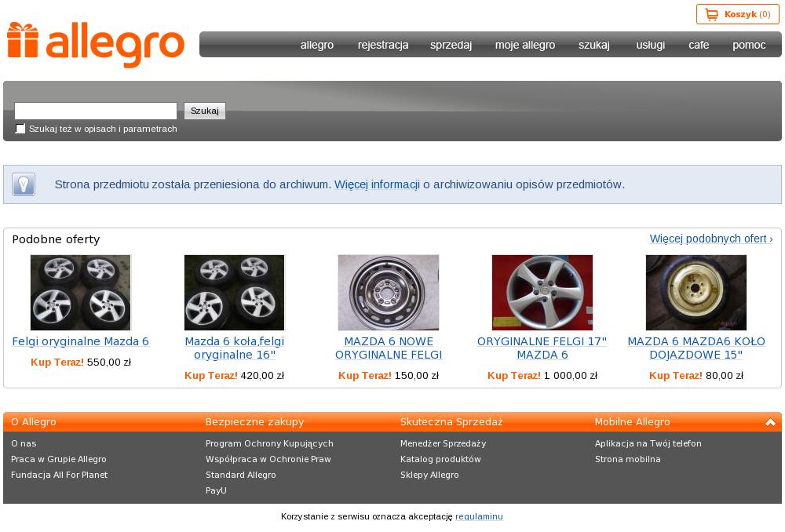Viewport: 785px width, 532px height.
Task: Click the 'Skuteczna Sprzedaż' footer heading
Action: (451, 422)
